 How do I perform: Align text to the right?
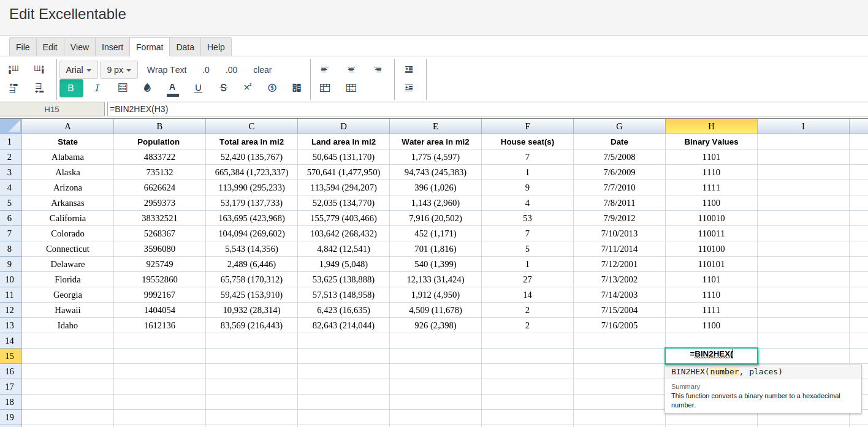[378, 70]
